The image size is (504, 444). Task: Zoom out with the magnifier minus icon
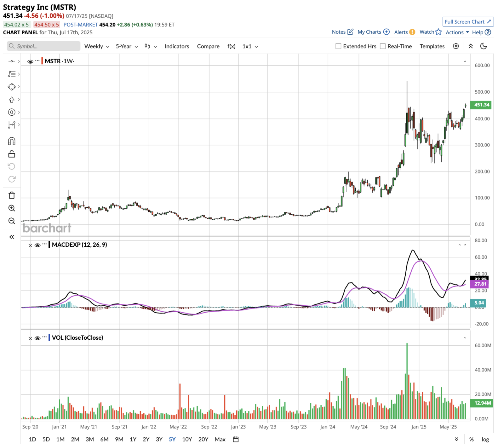click(x=12, y=221)
